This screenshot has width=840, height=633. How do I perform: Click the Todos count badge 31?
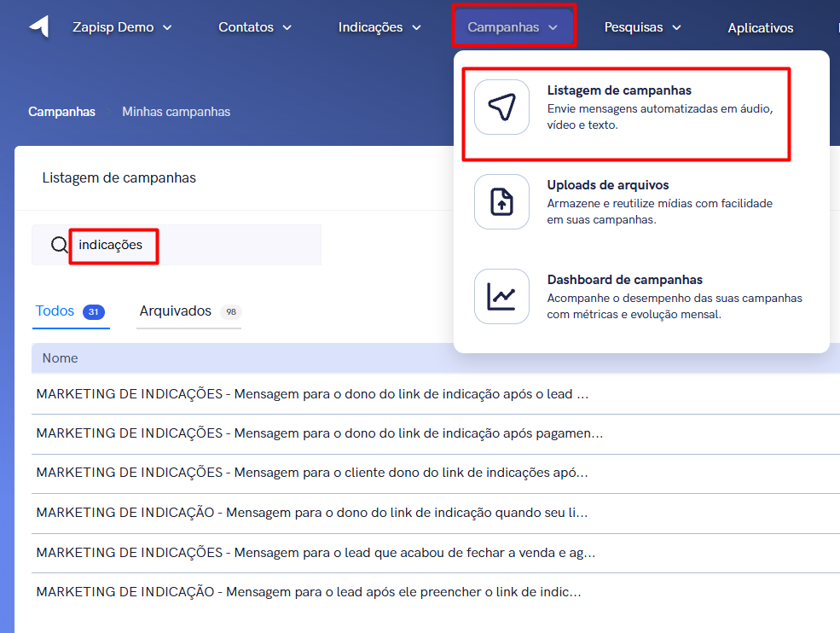point(93,312)
